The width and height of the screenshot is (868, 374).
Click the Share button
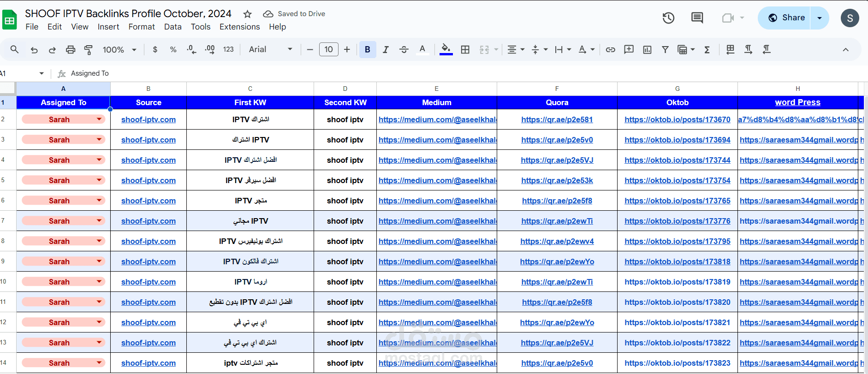click(x=786, y=18)
